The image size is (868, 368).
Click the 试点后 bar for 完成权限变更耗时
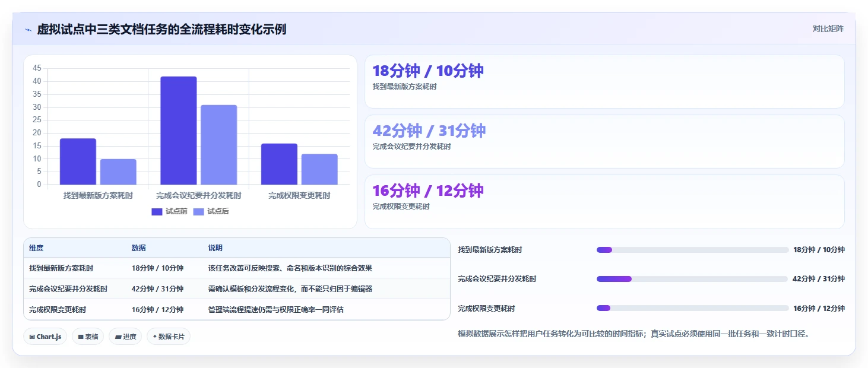point(319,169)
